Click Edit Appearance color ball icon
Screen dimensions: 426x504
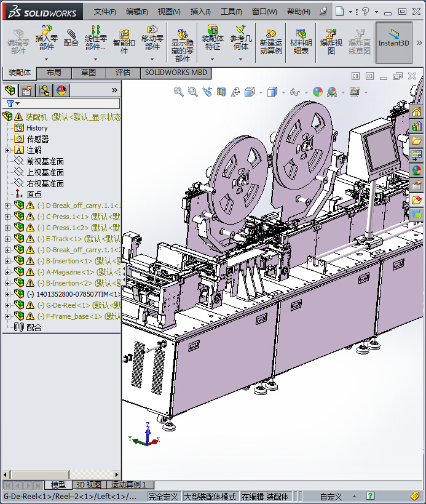point(317,92)
